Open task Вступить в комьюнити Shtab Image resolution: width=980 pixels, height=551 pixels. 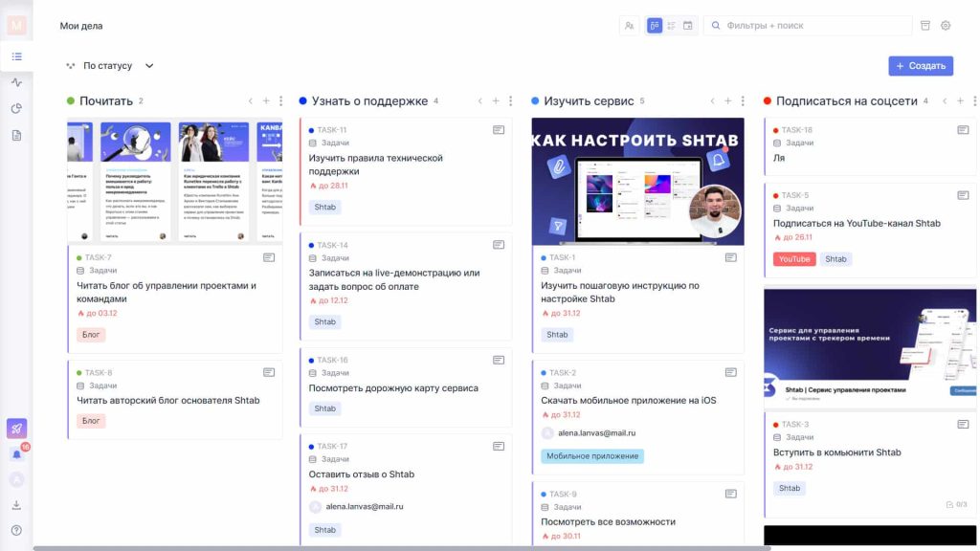(x=836, y=452)
